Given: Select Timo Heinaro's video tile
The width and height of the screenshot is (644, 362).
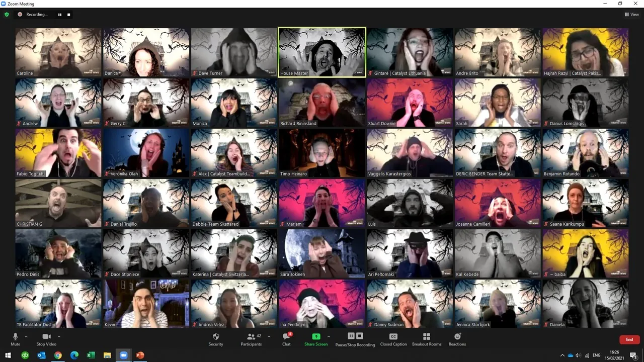Looking at the screenshot, I should [x=322, y=153].
